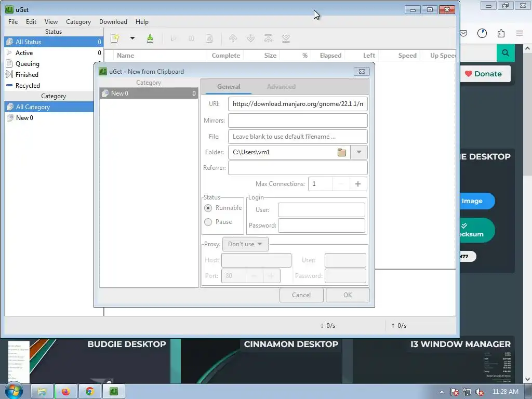Select the Finished status filter
Viewport: 532px width, 399px height.
pos(49,75)
